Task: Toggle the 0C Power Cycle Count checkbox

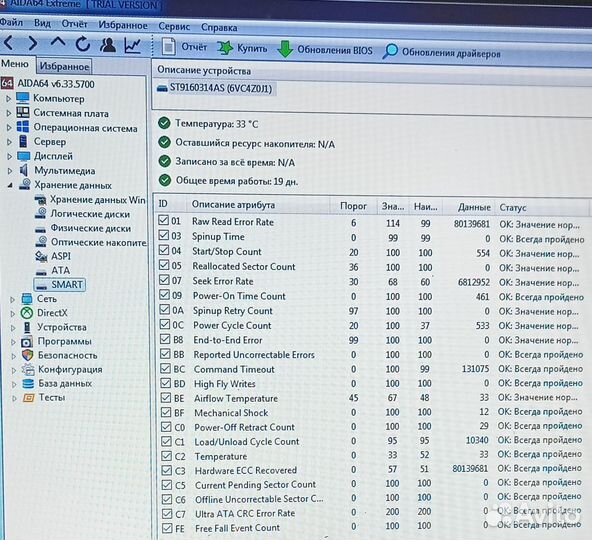Action: [x=165, y=324]
